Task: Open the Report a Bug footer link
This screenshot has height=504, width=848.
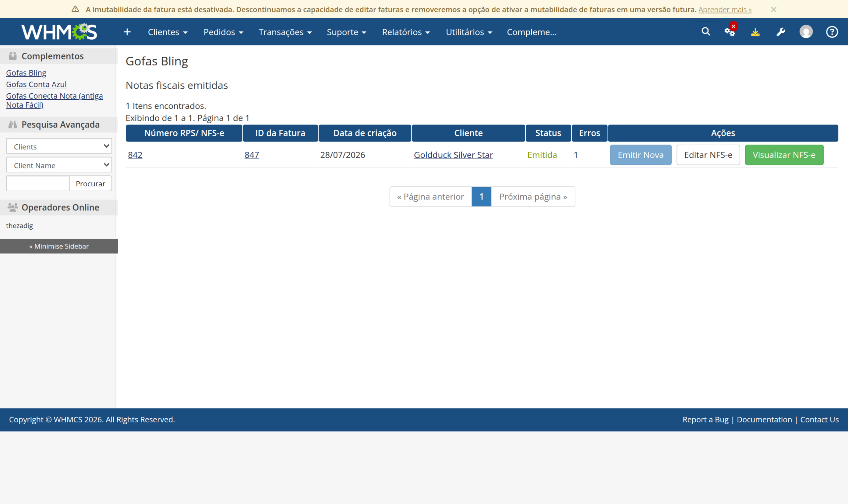Action: (x=705, y=419)
